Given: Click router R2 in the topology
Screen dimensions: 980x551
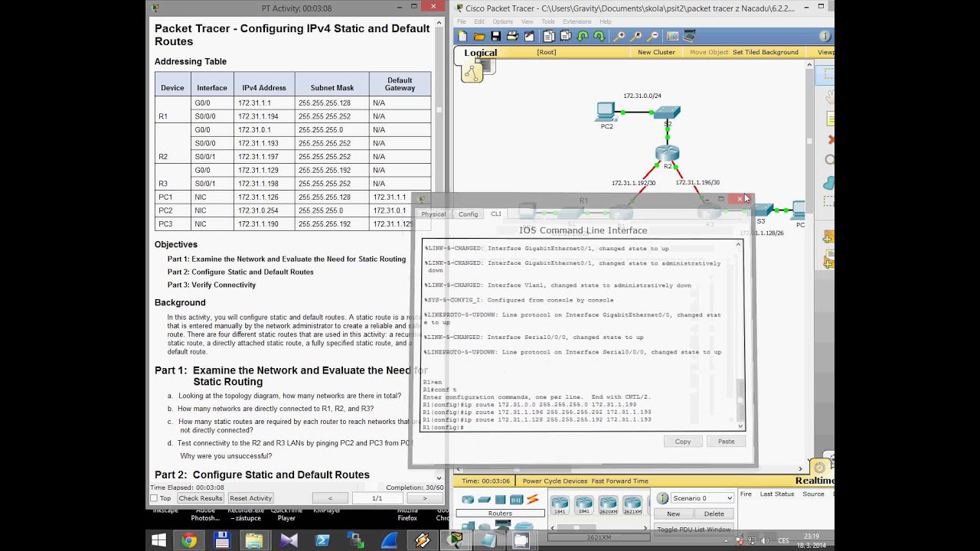Looking at the screenshot, I should click(x=667, y=154).
